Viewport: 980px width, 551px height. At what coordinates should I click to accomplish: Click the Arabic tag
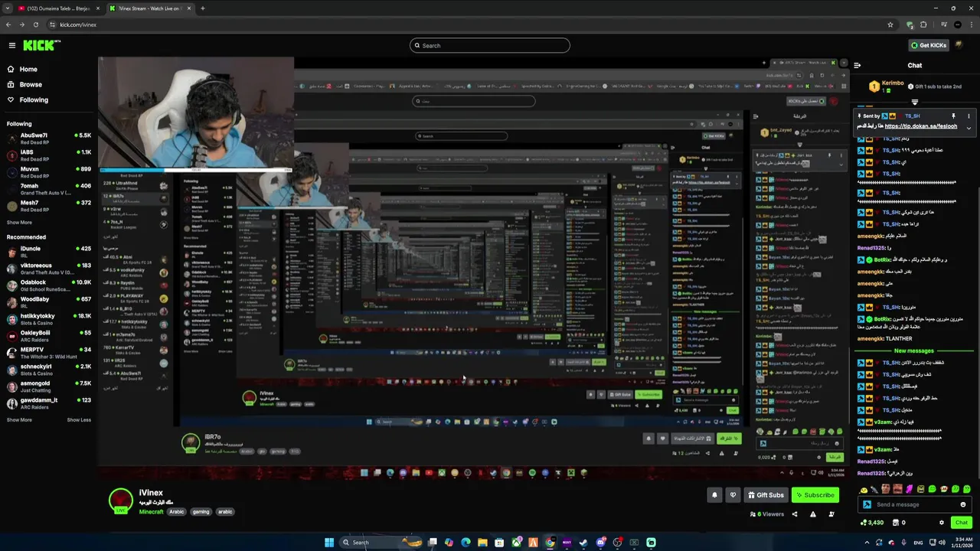point(177,512)
